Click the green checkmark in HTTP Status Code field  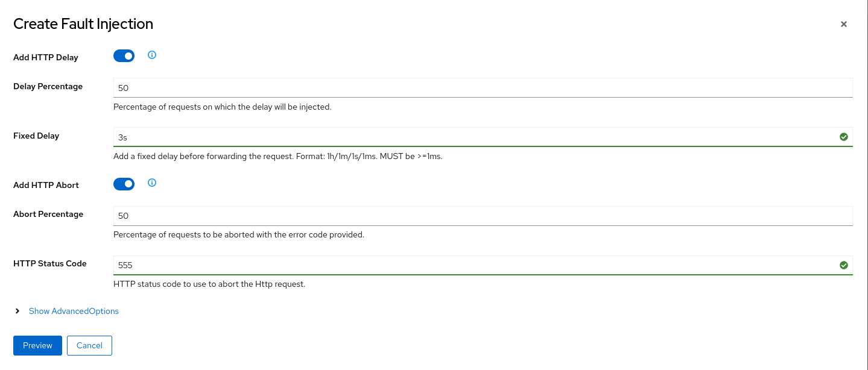click(843, 265)
